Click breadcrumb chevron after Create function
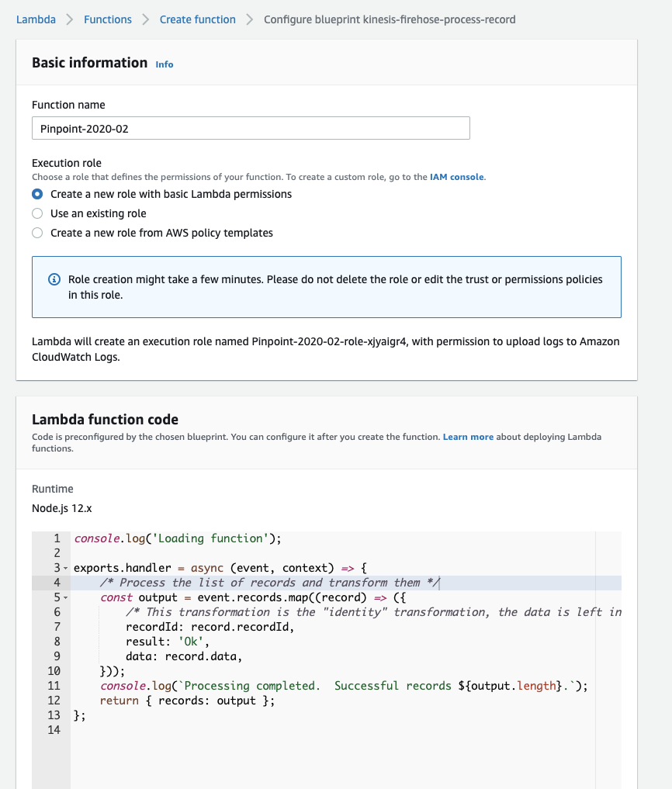 [250, 19]
